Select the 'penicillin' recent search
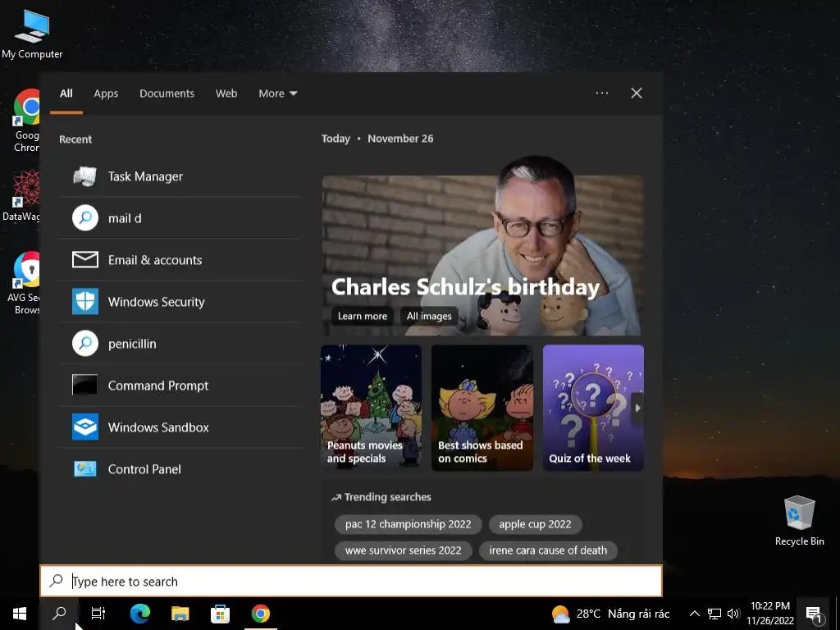This screenshot has width=840, height=630. 180,344
